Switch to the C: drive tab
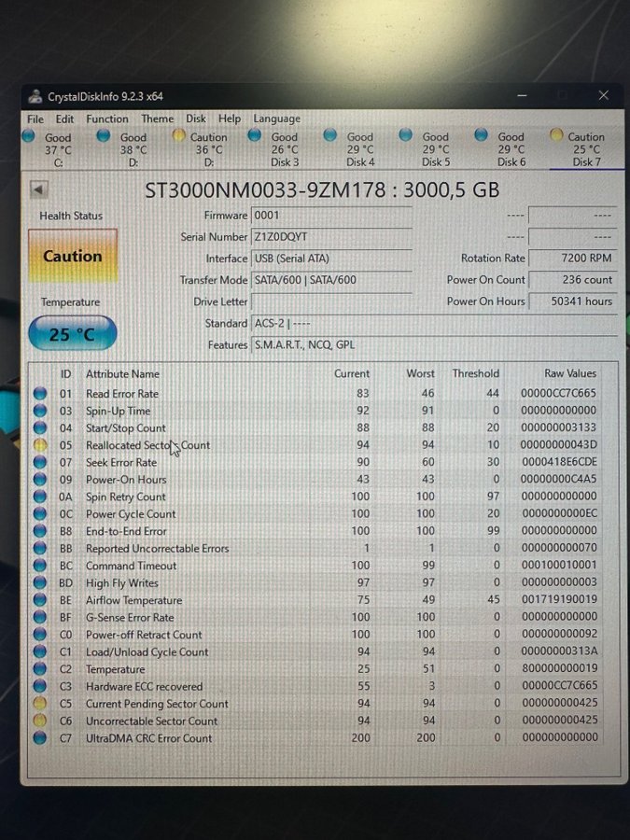 (57, 149)
